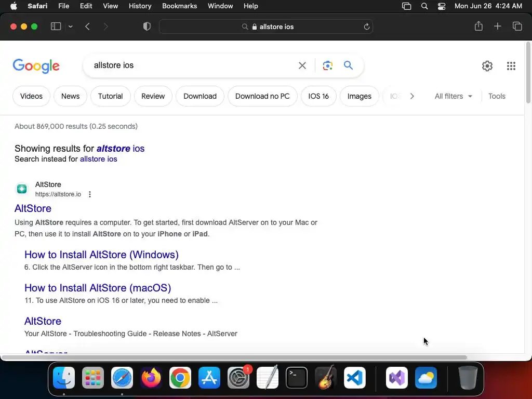Click the corrected 'altstore ios' link
This screenshot has height=399, width=532.
point(121,148)
